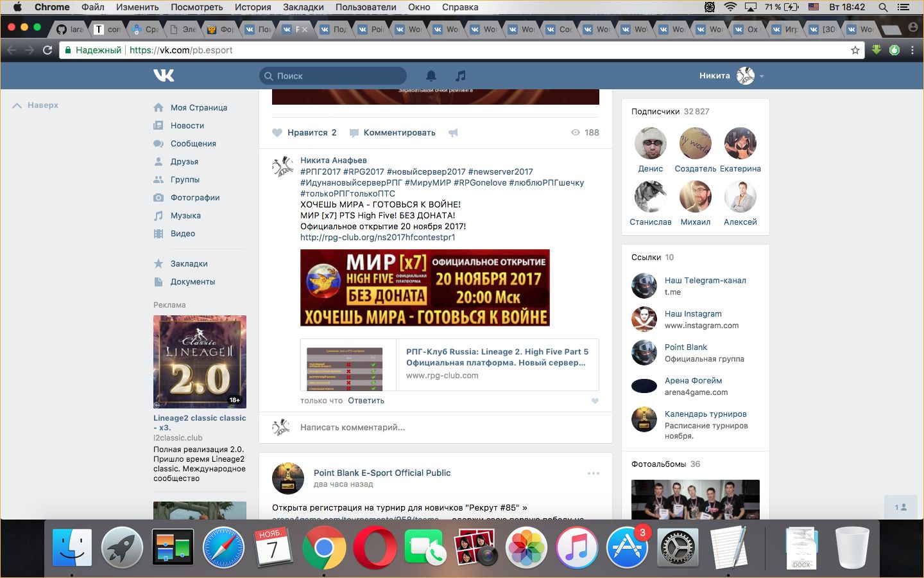
Task: Open Подписчики subscribers list header
Action: point(671,112)
